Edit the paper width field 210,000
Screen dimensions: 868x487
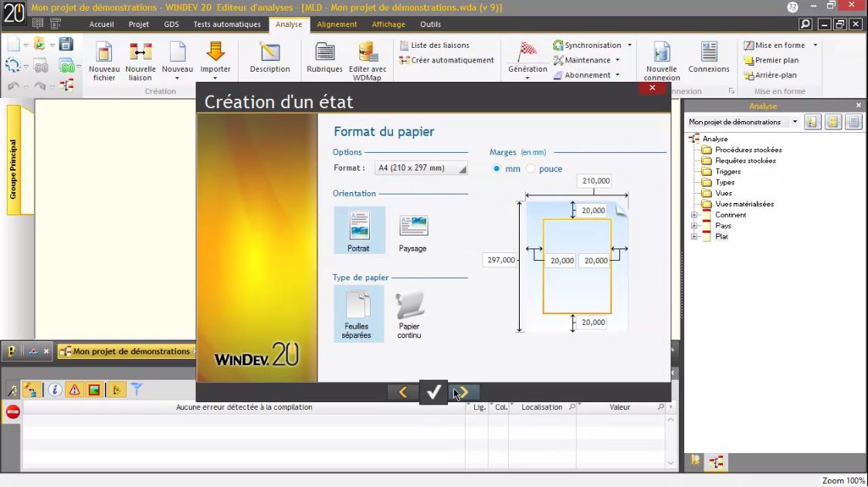point(595,181)
